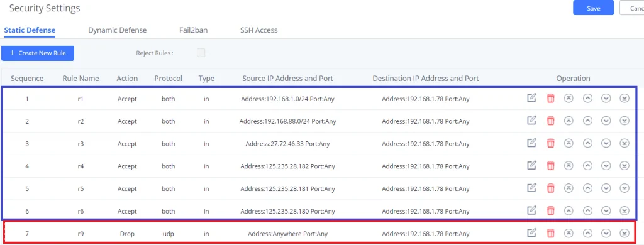The width and height of the screenshot is (644, 245).
Task: Move rule r2 to bottom
Action: point(625,121)
